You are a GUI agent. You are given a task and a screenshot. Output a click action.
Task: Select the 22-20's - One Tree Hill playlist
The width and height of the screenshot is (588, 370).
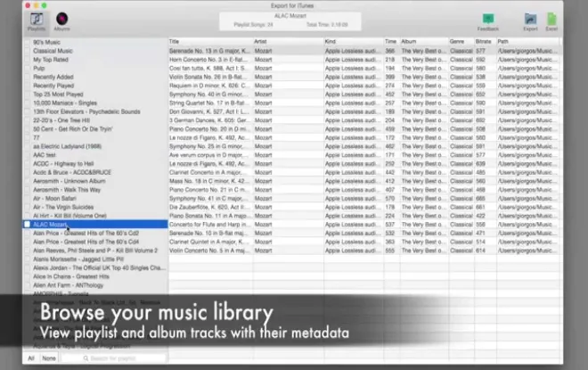[x=61, y=120]
